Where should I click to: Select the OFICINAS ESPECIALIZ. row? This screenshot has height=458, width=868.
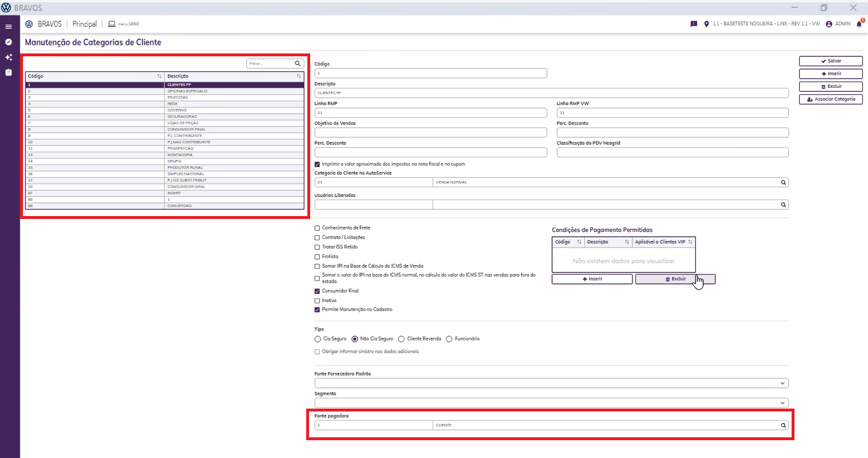[x=164, y=91]
